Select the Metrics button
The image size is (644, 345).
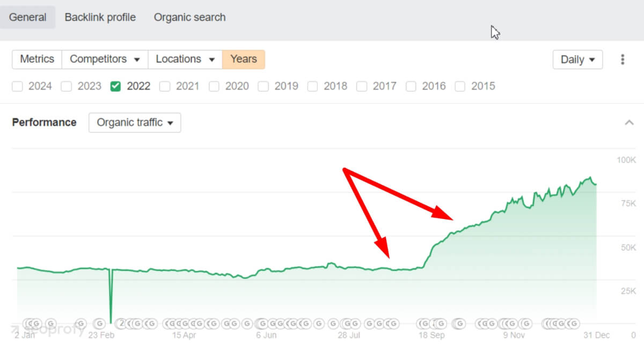pos(37,59)
